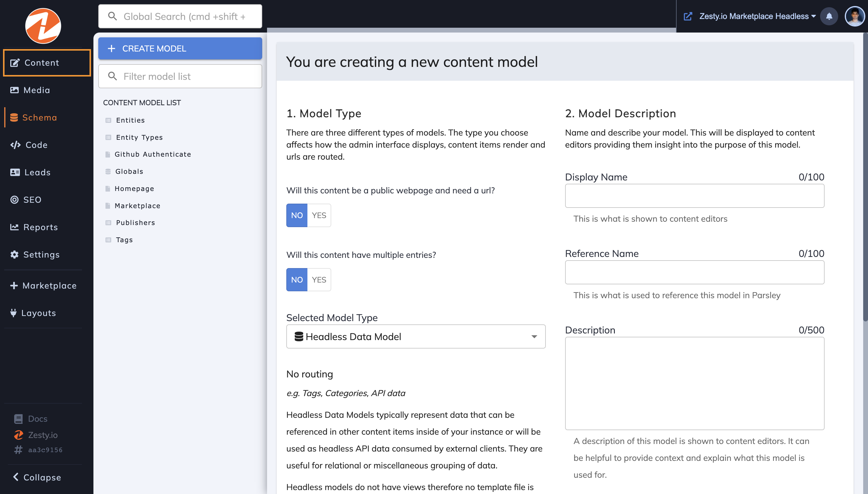Image resolution: width=868 pixels, height=494 pixels.
Task: Open the Zesty.io Marketplace Headless instance dropdown
Action: pyautogui.click(x=757, y=16)
